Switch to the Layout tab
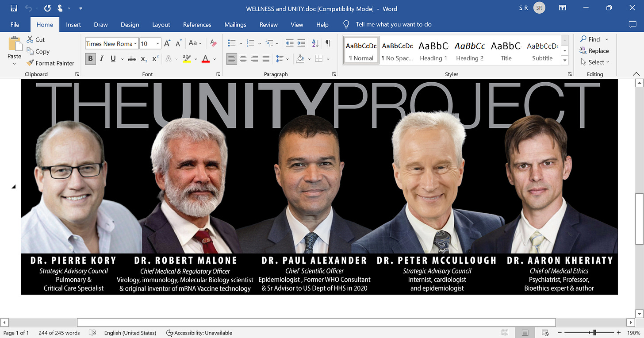This screenshot has width=644, height=338. point(161,24)
